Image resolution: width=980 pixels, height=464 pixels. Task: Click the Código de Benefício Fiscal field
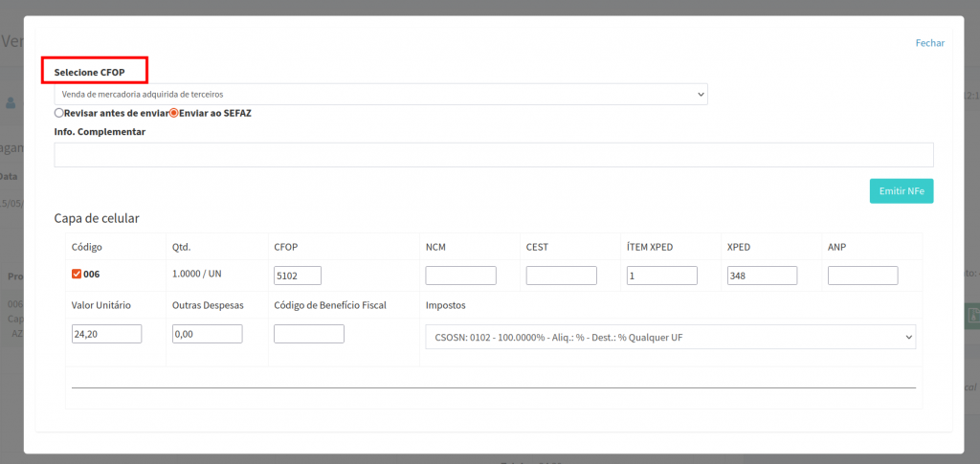pos(308,334)
